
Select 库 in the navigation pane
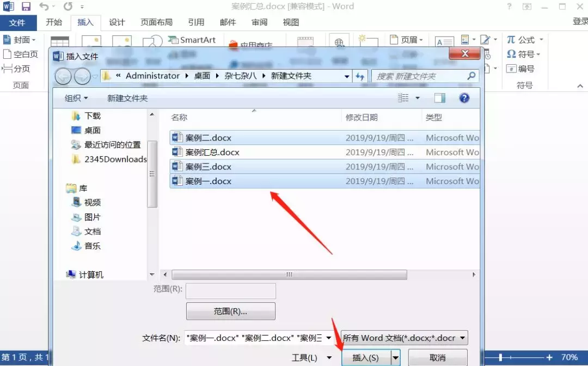click(x=77, y=188)
